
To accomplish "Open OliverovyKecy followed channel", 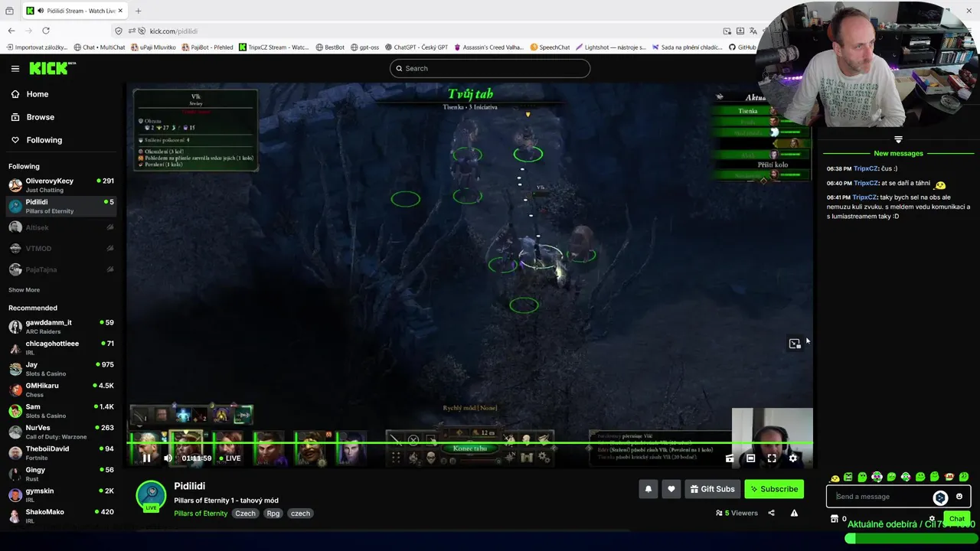I will coord(63,185).
